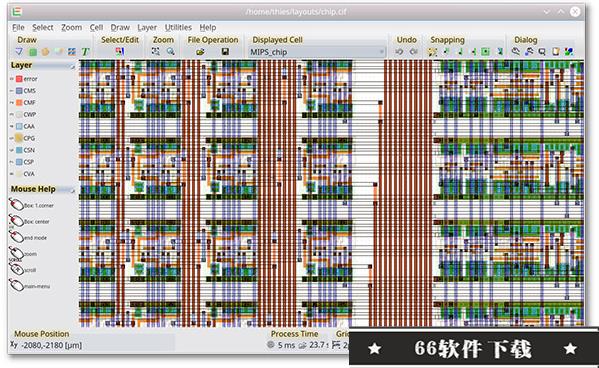Select the CVA layer name
This screenshot has width=599, height=368.
tap(29, 174)
